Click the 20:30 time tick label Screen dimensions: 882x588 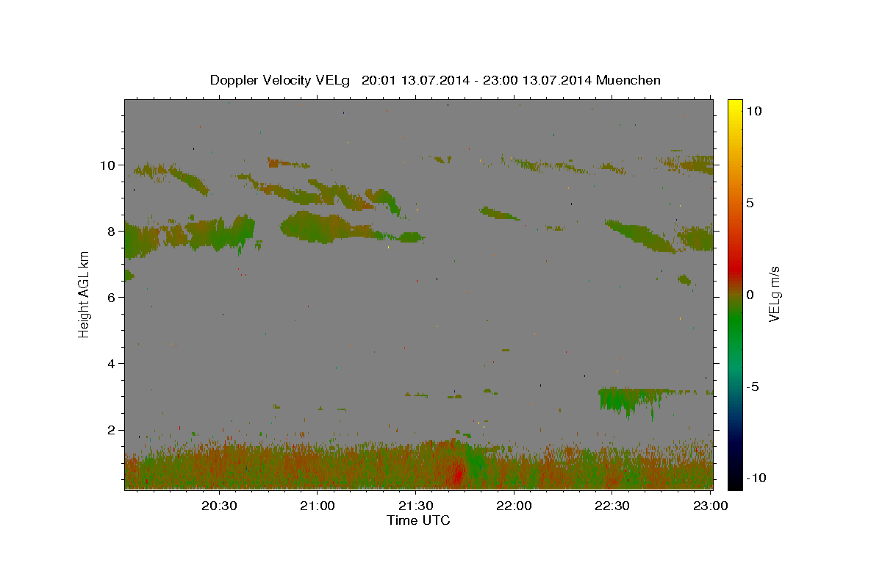pyautogui.click(x=219, y=506)
